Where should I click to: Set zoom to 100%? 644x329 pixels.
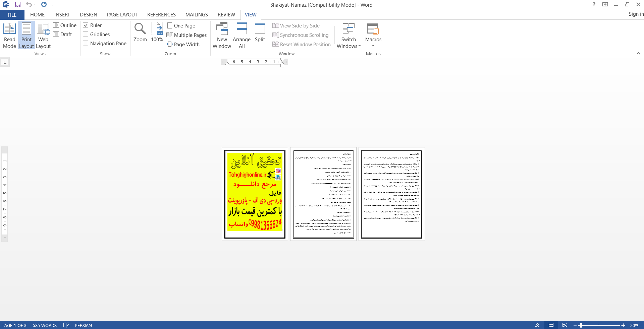click(x=157, y=32)
